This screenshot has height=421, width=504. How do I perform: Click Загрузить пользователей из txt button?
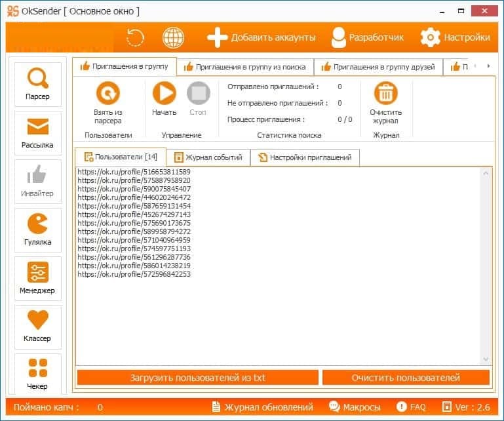tap(198, 378)
